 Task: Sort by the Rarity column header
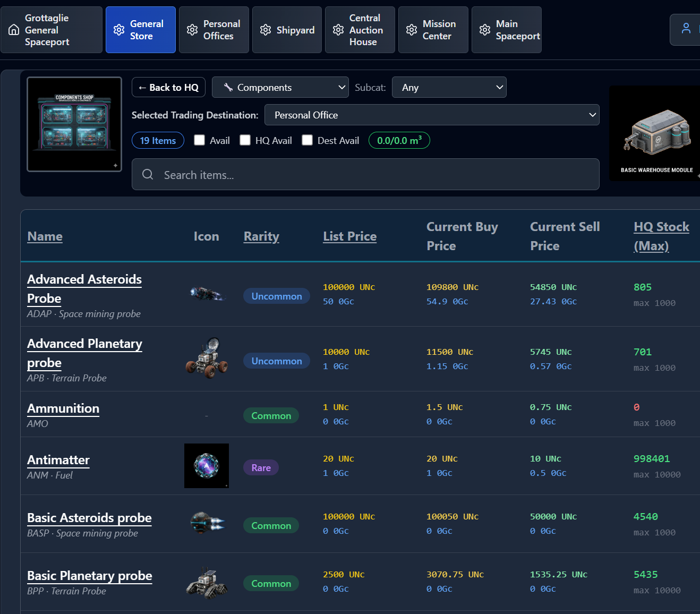(x=261, y=236)
